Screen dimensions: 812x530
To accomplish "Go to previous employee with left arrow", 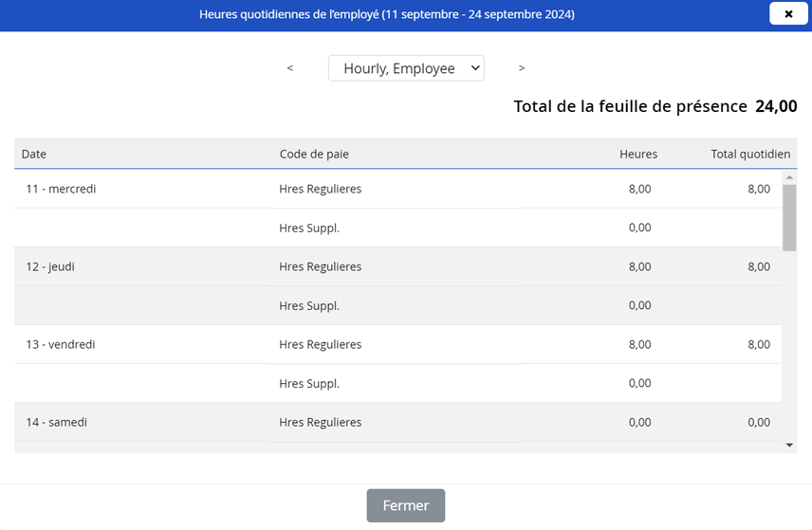I will 290,68.
